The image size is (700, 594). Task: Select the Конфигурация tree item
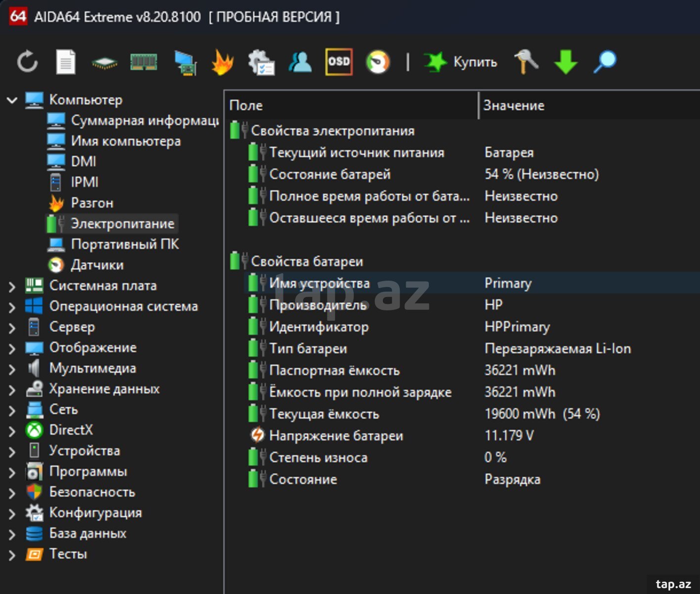[84, 513]
